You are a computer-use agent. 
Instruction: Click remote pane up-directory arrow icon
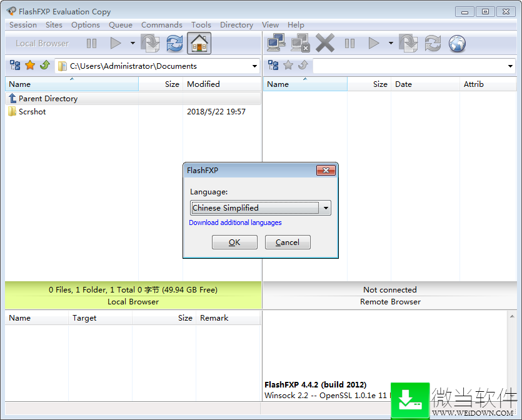303,65
